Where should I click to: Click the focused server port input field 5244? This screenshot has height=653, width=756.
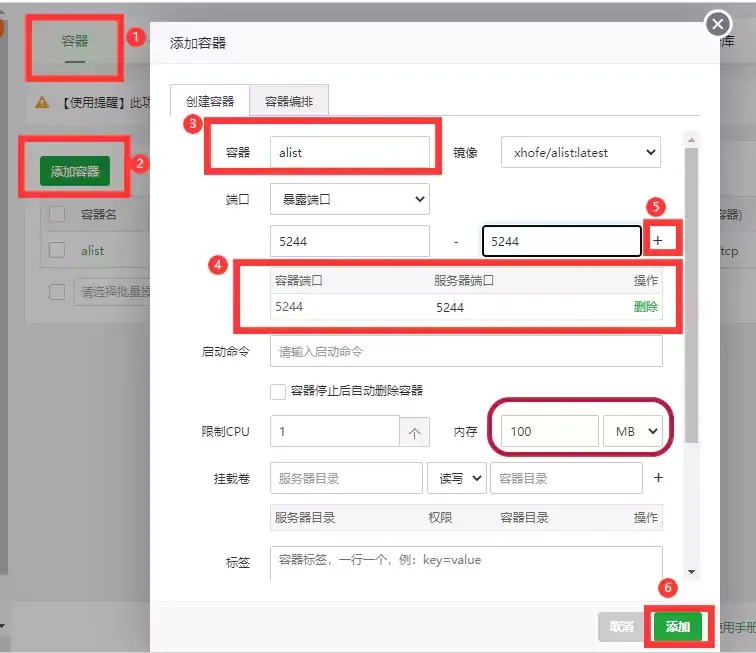[x=562, y=241]
